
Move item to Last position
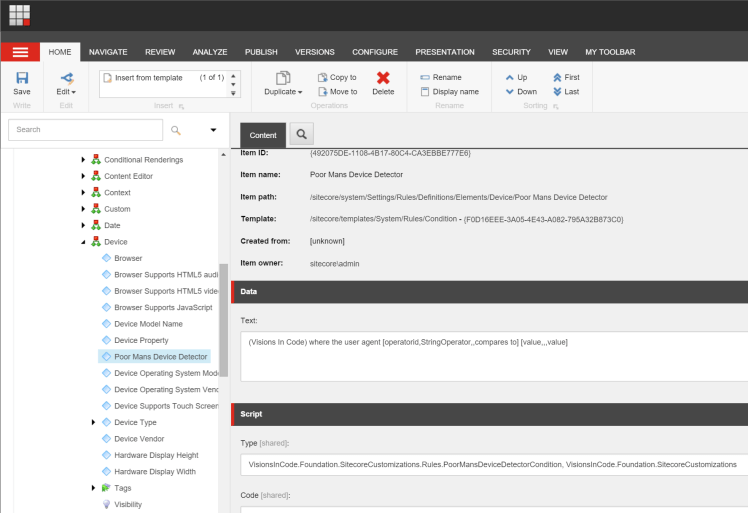565,91
